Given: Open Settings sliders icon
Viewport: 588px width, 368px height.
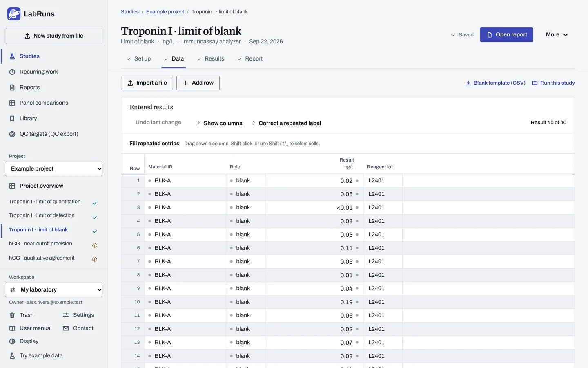Looking at the screenshot, I should pos(66,315).
